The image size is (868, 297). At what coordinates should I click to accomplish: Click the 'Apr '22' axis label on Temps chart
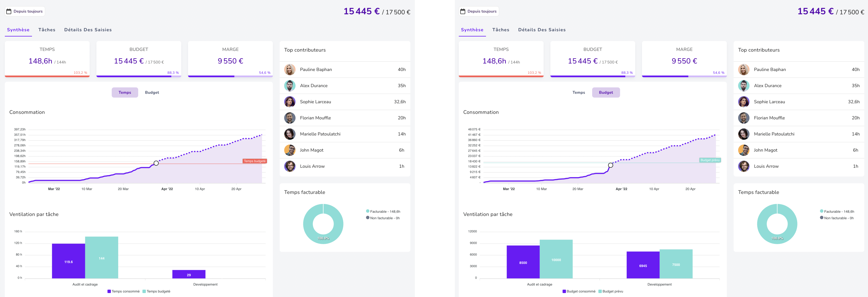(167, 189)
